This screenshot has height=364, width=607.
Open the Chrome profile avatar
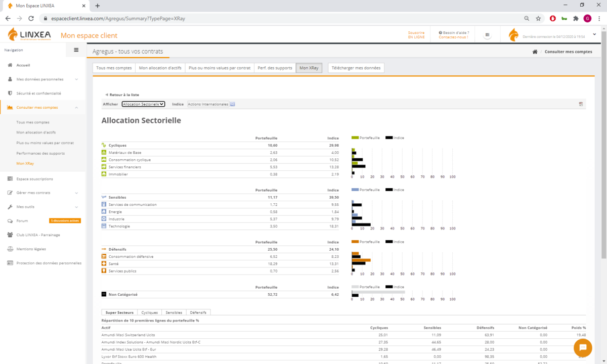click(x=587, y=18)
